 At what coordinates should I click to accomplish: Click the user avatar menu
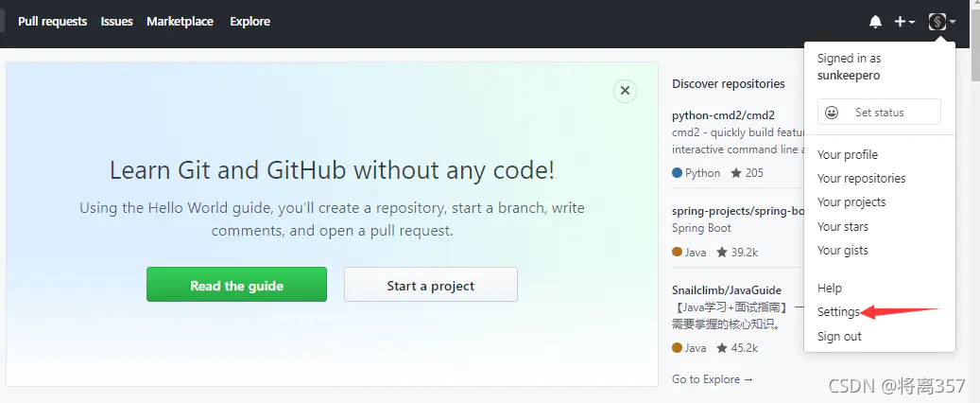click(942, 22)
